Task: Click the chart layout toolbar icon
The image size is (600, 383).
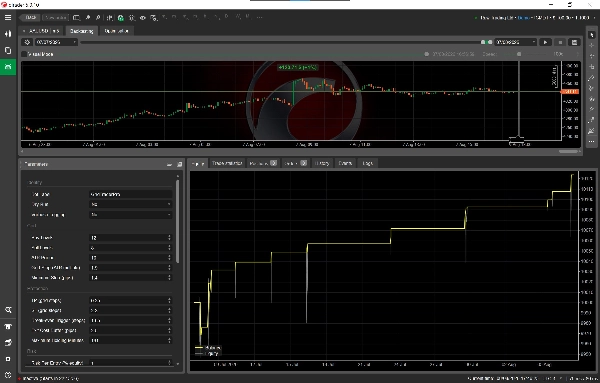Action: (x=77, y=18)
